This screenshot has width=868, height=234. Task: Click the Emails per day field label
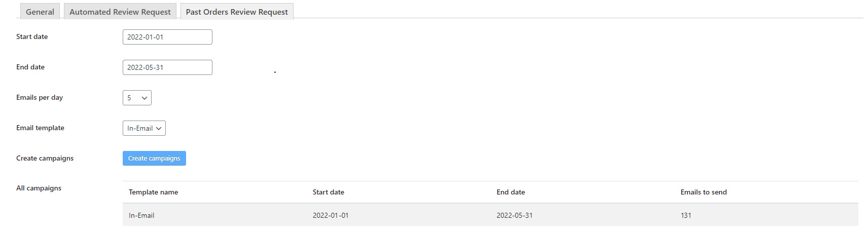[x=40, y=97]
